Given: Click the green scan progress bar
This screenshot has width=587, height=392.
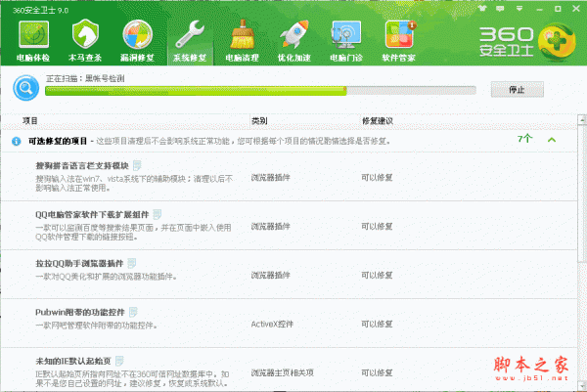Looking at the screenshot, I should click(260, 91).
